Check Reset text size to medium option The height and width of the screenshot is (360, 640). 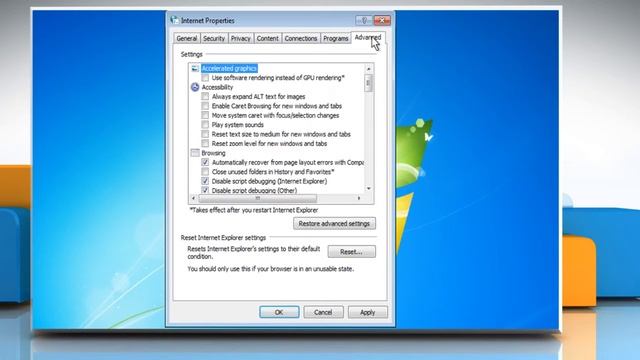coord(205,134)
